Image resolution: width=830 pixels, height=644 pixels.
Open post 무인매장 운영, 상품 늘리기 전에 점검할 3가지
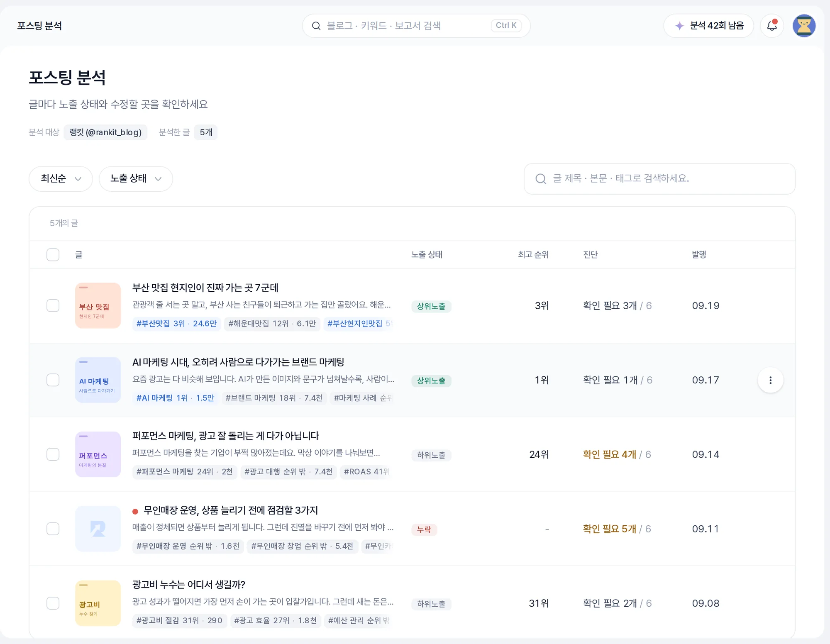tap(231, 510)
